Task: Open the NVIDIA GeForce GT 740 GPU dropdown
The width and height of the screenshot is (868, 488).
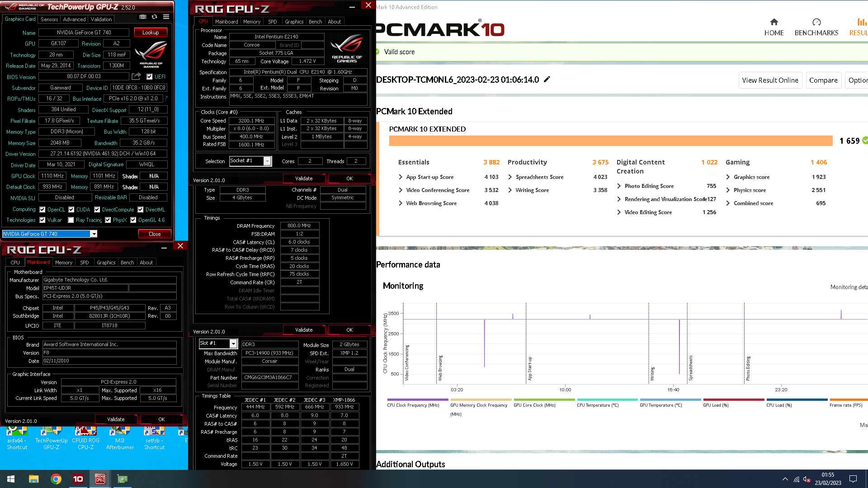Action: pyautogui.click(x=94, y=234)
